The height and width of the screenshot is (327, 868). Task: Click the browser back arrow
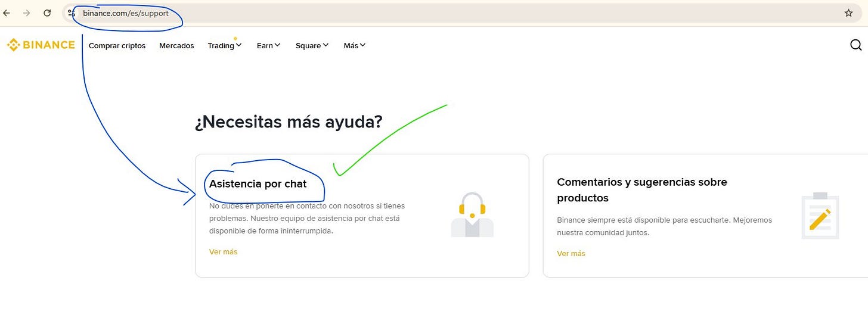[x=7, y=13]
